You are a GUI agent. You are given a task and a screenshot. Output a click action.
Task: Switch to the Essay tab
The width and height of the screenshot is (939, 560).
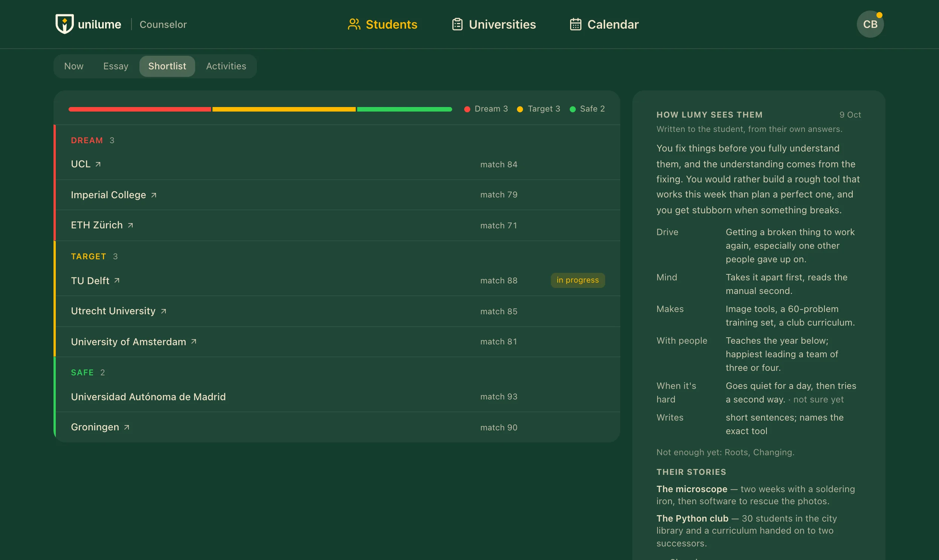click(116, 66)
